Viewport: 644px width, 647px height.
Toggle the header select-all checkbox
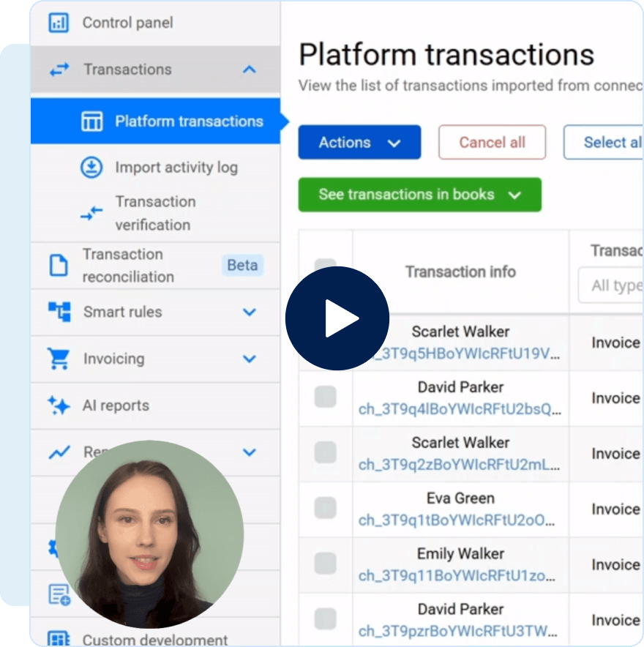click(325, 264)
